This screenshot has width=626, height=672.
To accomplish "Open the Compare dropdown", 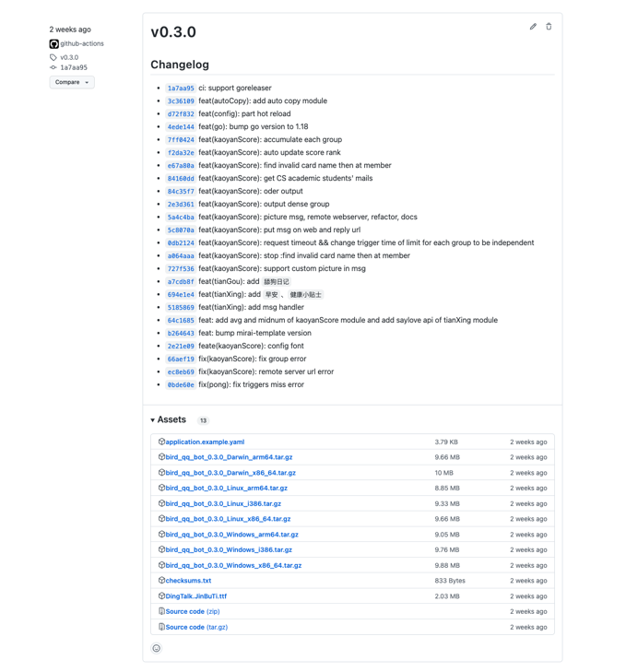I will (72, 82).
